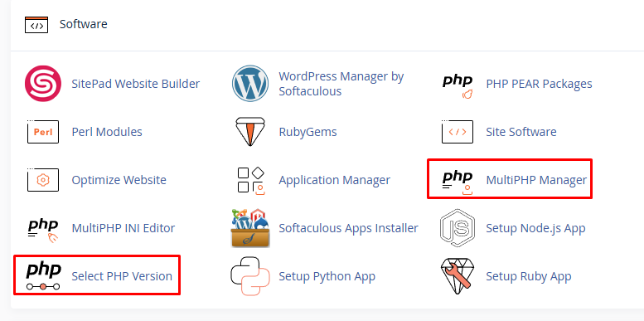Open Site Software link
Screen dimensions: 644x321
[521, 132]
